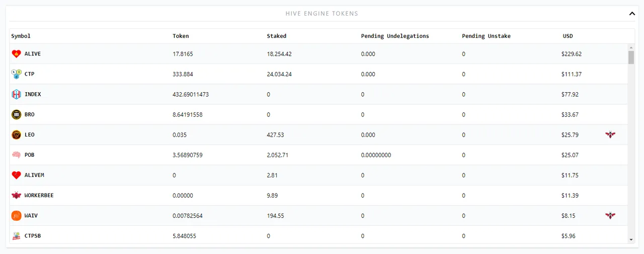Screen dimensions: 644x254
Task: Sort table by Symbol column header
Action: [21, 36]
